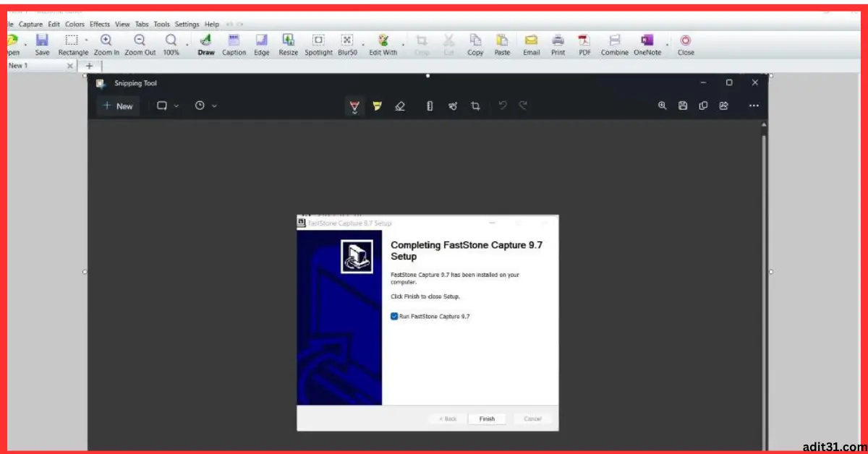Click "Completing FastStone Capture 9.7 Setup" heading

pyautogui.click(x=467, y=250)
